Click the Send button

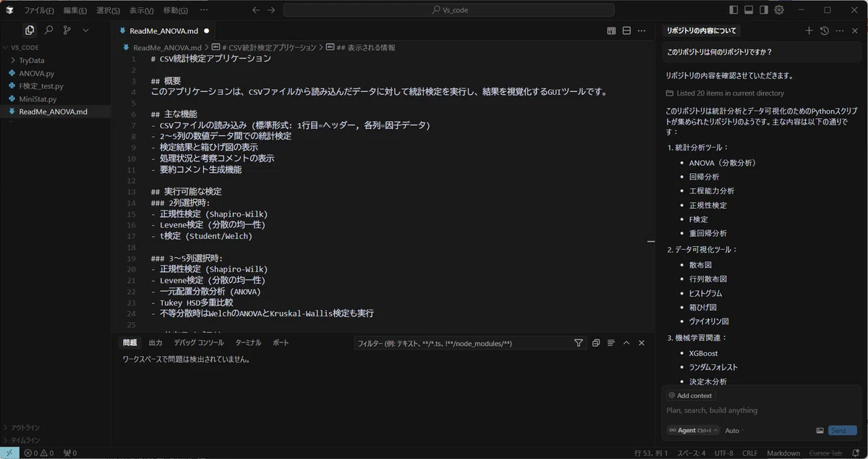843,430
